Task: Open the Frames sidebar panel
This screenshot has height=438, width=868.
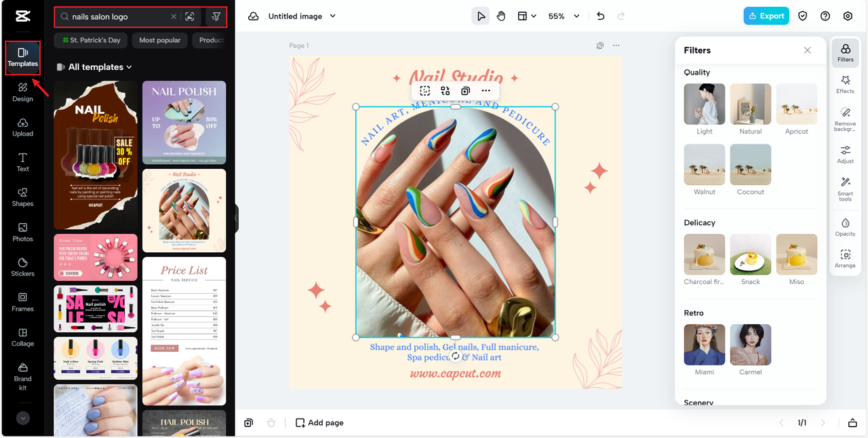Action: pyautogui.click(x=22, y=302)
